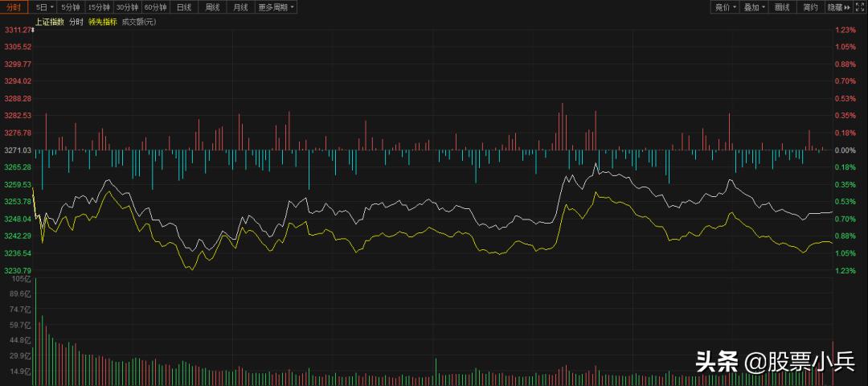Click the 画线 drawing tool button
The width and height of the screenshot is (868, 386).
[782, 7]
